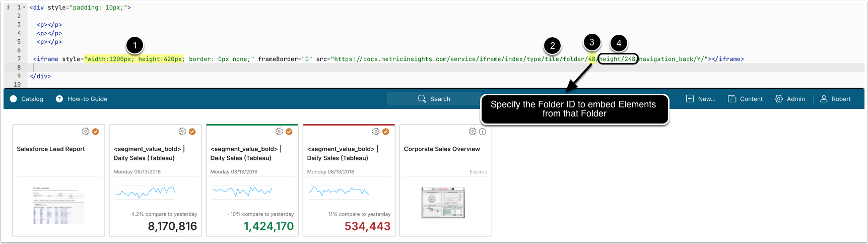Click the info marker beside code line 1

pyautogui.click(x=9, y=8)
